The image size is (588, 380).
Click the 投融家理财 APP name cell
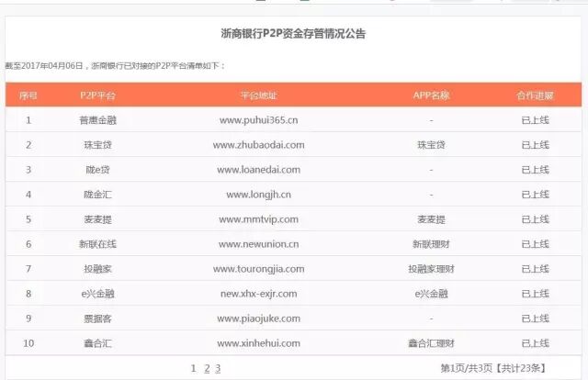tap(431, 269)
